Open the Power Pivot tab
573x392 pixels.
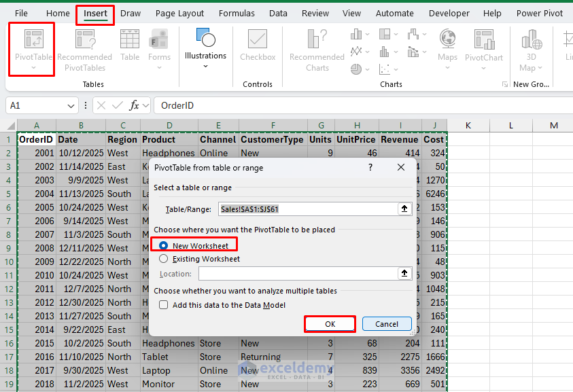tap(540, 12)
